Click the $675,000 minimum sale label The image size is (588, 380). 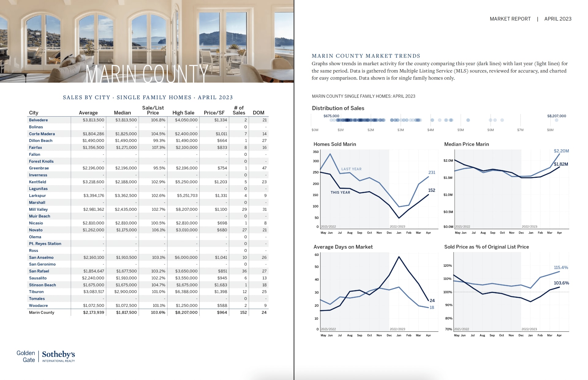pyautogui.click(x=331, y=116)
